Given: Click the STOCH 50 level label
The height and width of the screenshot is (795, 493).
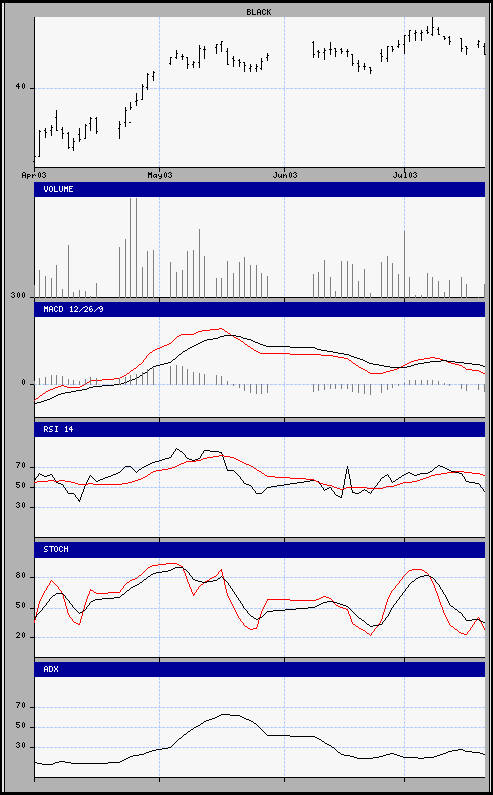Looking at the screenshot, I should point(20,607).
